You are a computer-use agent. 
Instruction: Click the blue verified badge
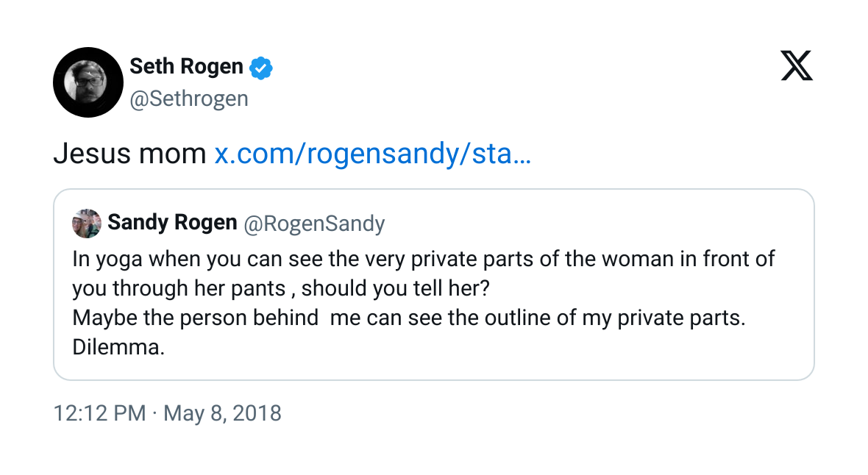coord(261,68)
